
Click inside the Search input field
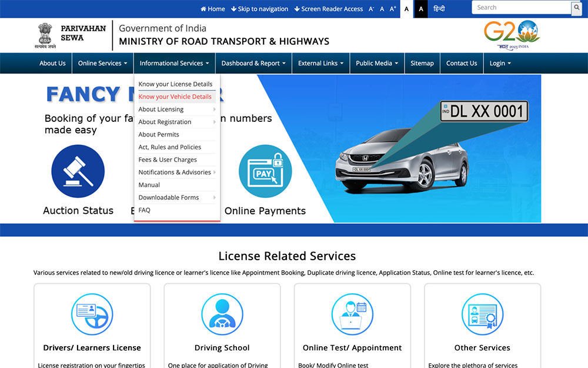click(x=520, y=7)
